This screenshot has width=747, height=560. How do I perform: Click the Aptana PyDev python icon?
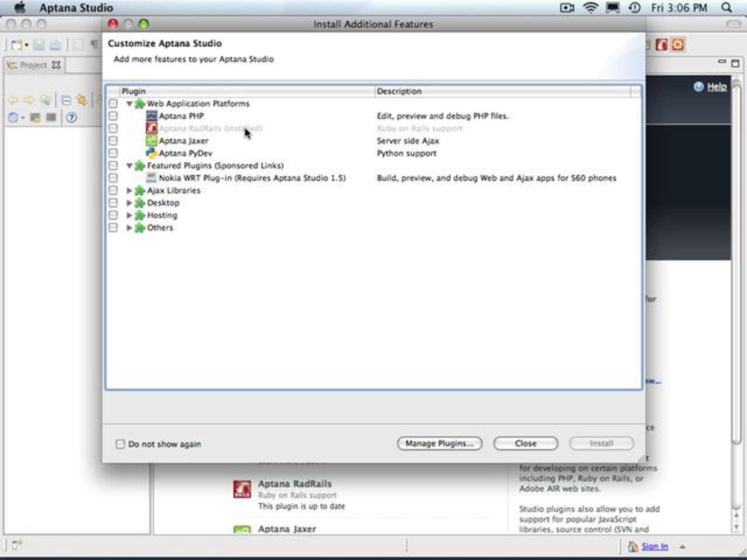coord(151,153)
